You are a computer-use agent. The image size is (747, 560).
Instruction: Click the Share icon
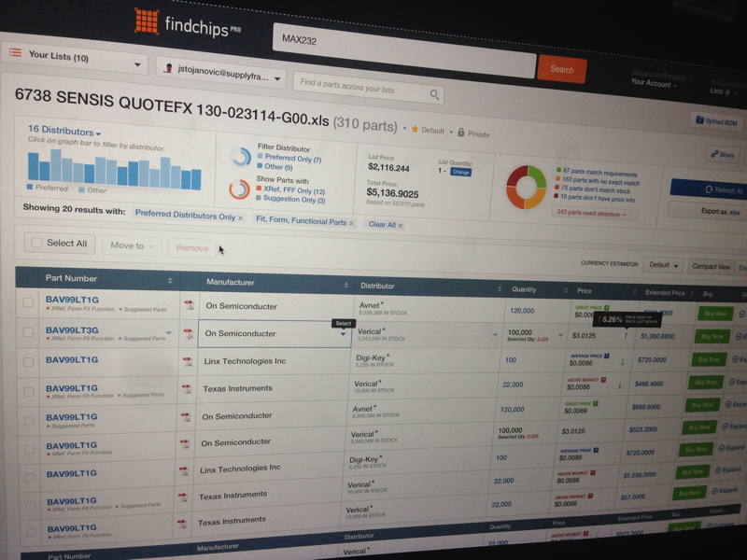pos(715,154)
